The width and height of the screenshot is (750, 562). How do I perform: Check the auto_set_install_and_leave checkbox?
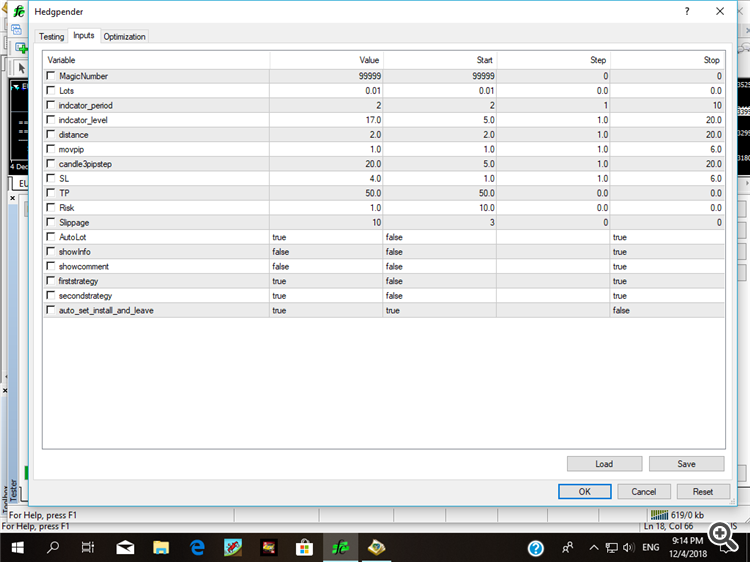click(x=51, y=310)
